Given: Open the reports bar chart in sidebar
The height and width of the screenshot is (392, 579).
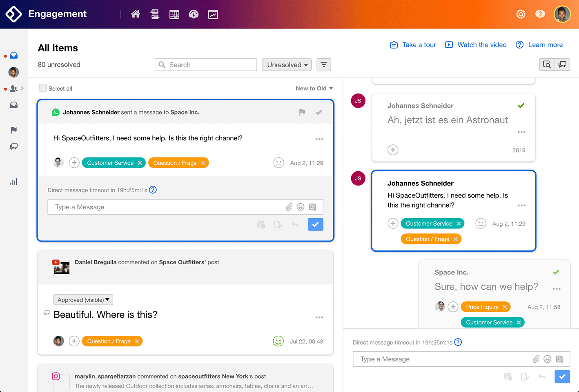Looking at the screenshot, I should pos(13,182).
